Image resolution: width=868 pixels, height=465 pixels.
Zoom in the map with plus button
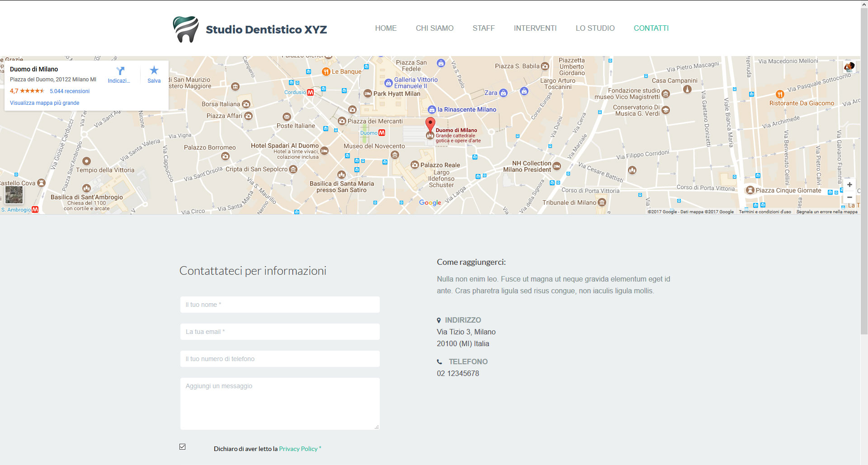click(849, 184)
